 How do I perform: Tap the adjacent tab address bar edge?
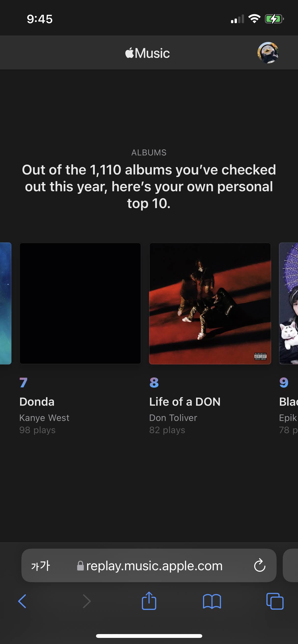click(290, 565)
